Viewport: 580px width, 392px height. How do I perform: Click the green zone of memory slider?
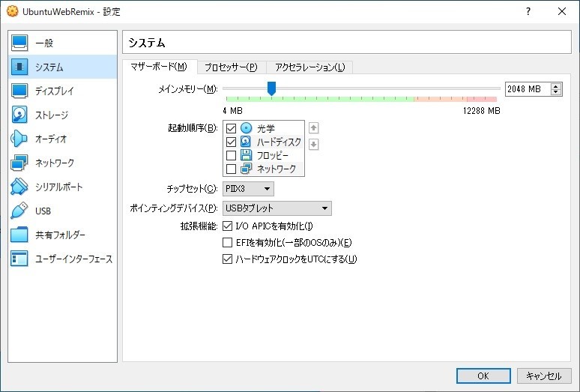320,99
